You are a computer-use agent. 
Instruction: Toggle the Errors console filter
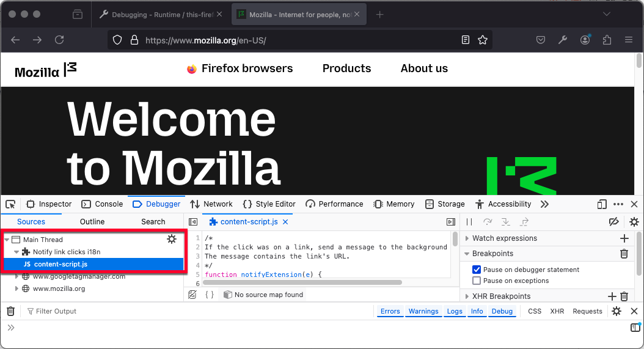(390, 311)
